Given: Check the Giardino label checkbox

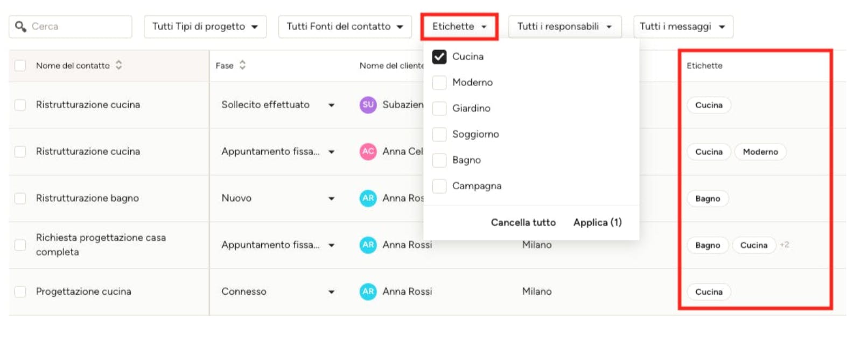Looking at the screenshot, I should tap(439, 108).
